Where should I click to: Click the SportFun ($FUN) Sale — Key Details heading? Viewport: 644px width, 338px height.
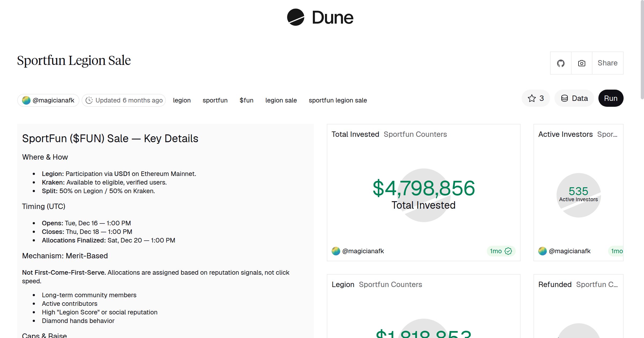[x=110, y=138]
